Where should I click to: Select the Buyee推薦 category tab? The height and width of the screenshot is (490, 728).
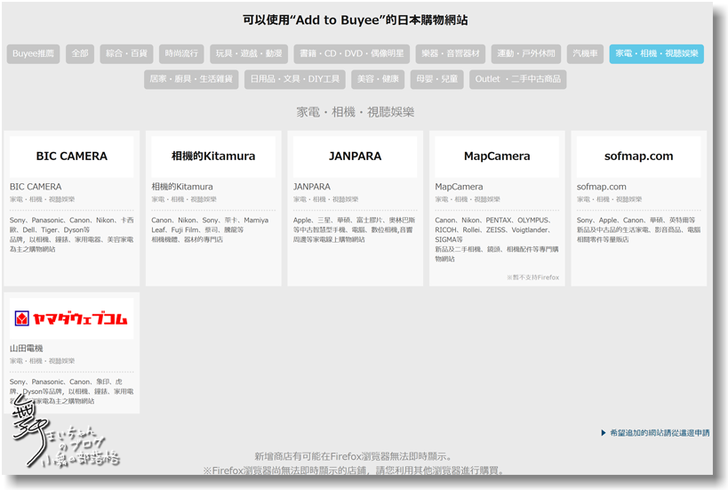click(x=34, y=54)
